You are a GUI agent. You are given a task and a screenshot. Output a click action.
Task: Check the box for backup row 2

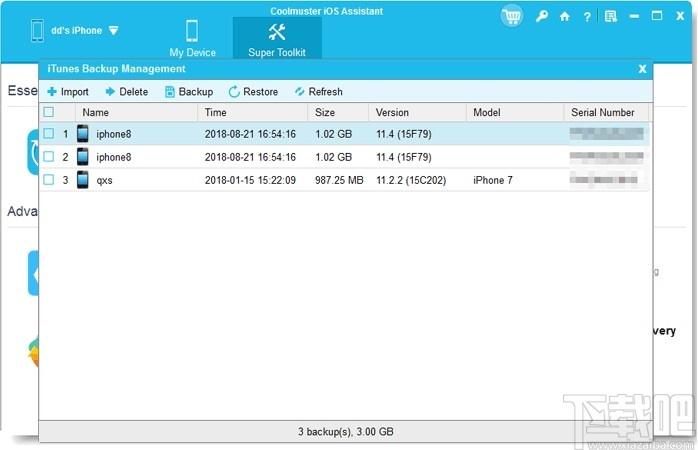(x=49, y=157)
